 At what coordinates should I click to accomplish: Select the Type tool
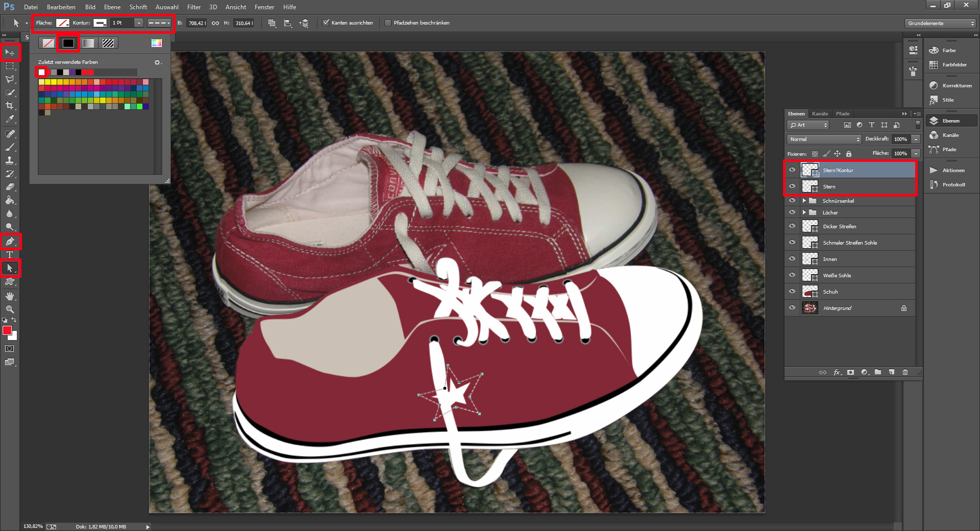coord(10,255)
